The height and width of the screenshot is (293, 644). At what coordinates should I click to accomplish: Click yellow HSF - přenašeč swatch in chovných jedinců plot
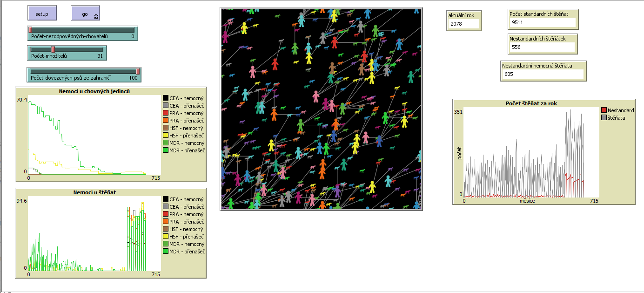(x=166, y=136)
